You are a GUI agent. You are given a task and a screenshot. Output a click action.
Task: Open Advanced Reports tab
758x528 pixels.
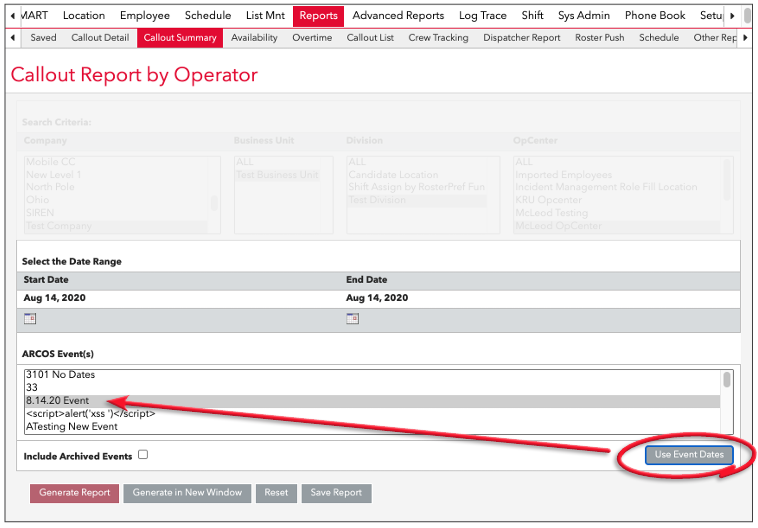coord(398,15)
